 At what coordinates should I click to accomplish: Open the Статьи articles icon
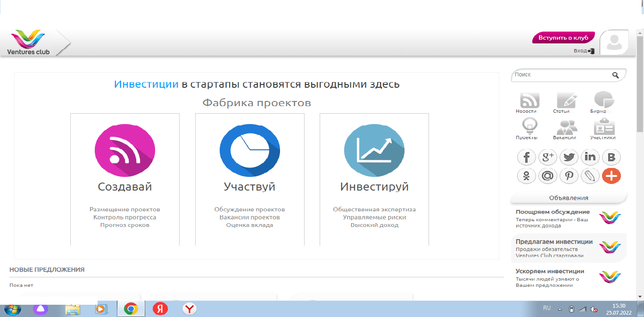[x=566, y=100]
